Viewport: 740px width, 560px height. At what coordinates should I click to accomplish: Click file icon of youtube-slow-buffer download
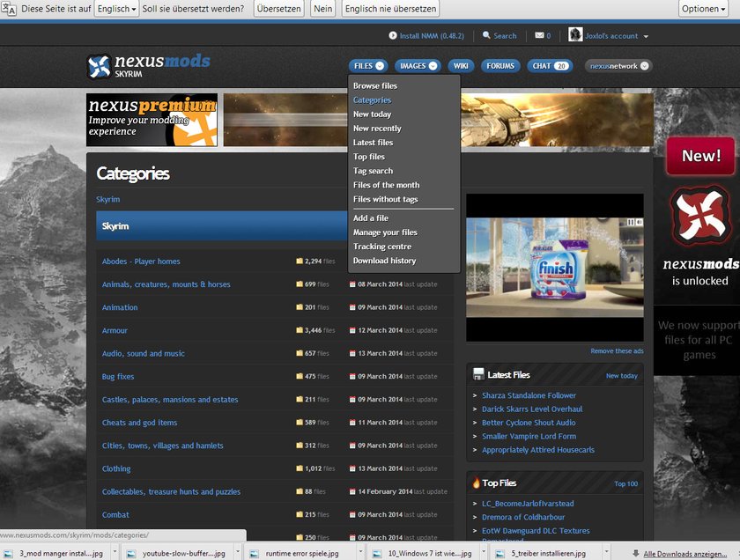point(131,553)
